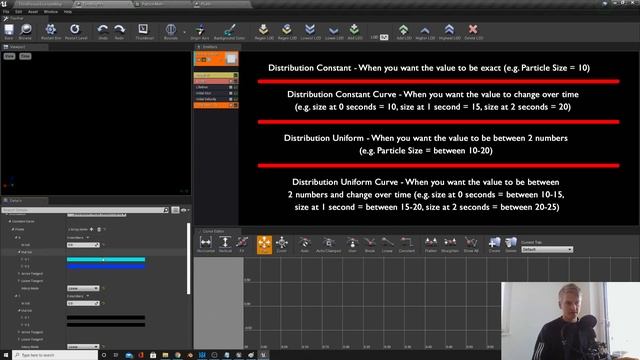Click the Save toolbar icon
Image resolution: width=640 pixels, height=360 pixels.
9,30
